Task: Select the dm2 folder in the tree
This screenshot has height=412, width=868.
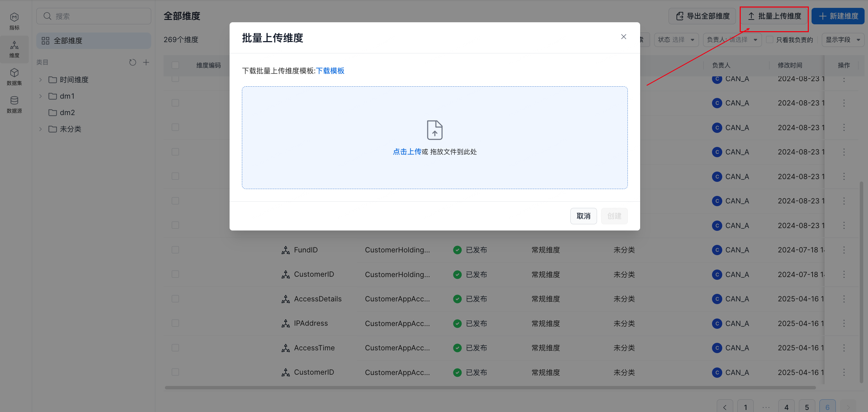Action: (x=67, y=113)
